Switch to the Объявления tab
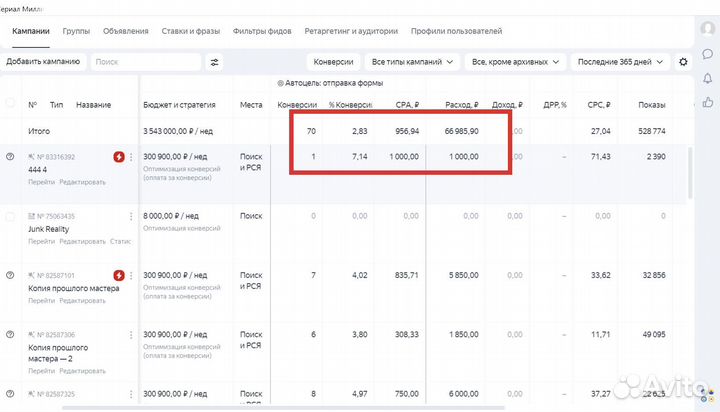 [x=126, y=31]
